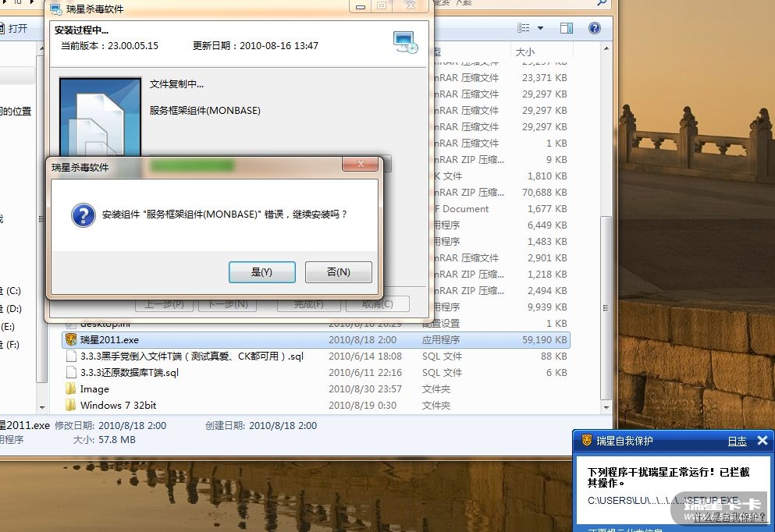
Task: Click the 3.3.3还原数据库T端.sql file icon
Action: [71, 372]
